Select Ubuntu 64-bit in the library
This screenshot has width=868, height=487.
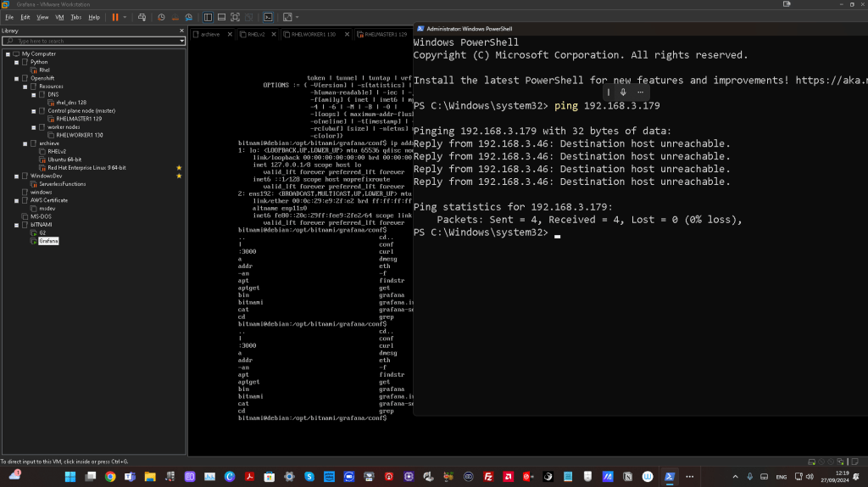pyautogui.click(x=64, y=160)
